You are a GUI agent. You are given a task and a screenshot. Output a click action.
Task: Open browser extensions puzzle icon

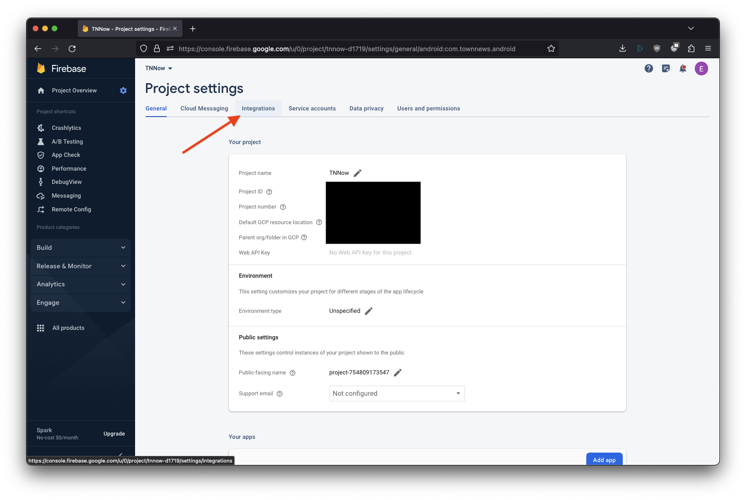[x=691, y=49]
